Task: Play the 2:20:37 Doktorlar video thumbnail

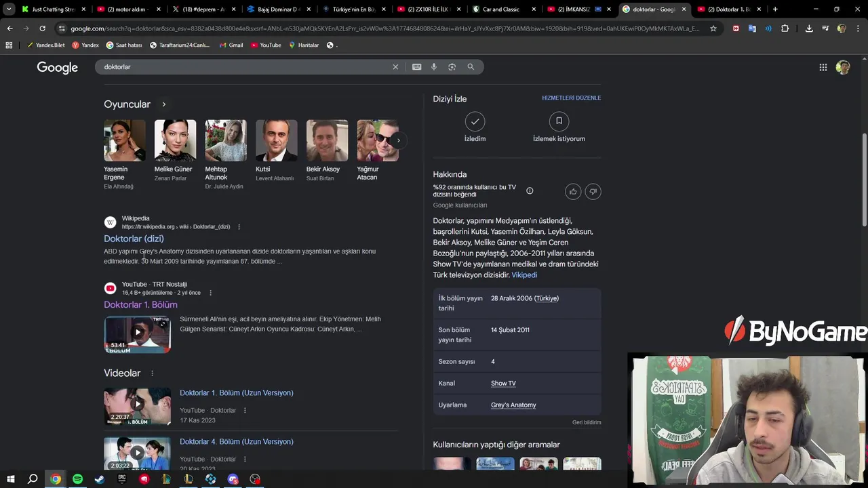Action: point(137,406)
